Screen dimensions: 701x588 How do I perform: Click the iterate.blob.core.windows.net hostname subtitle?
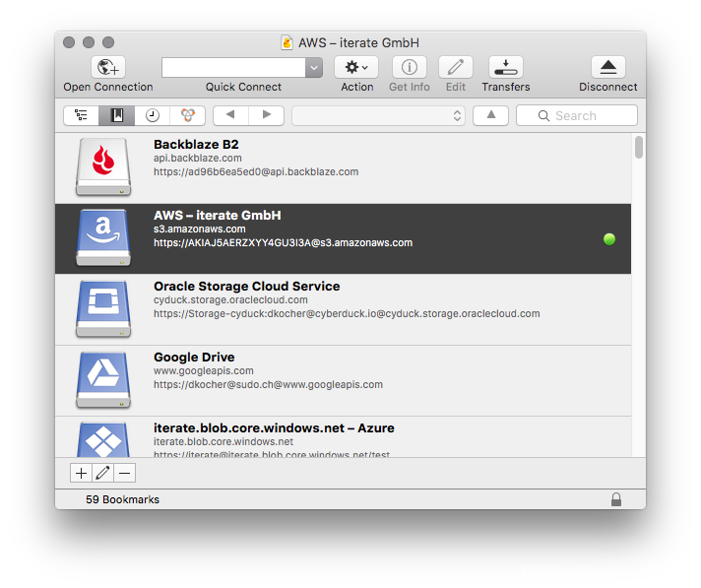[223, 442]
